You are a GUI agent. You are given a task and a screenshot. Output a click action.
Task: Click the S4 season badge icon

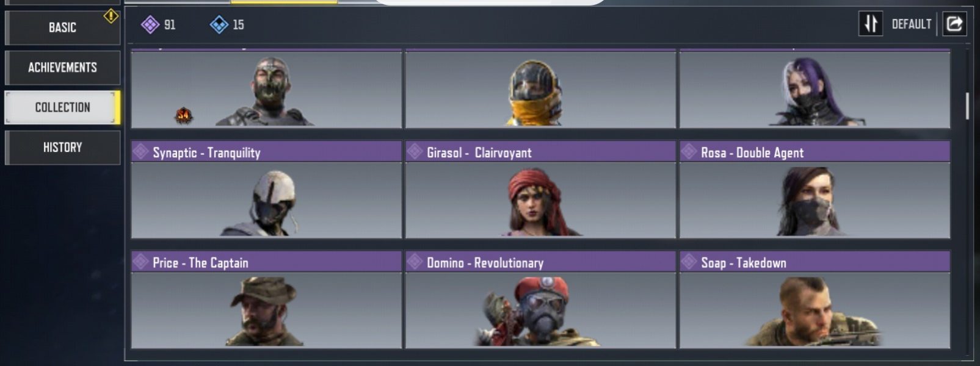click(184, 115)
